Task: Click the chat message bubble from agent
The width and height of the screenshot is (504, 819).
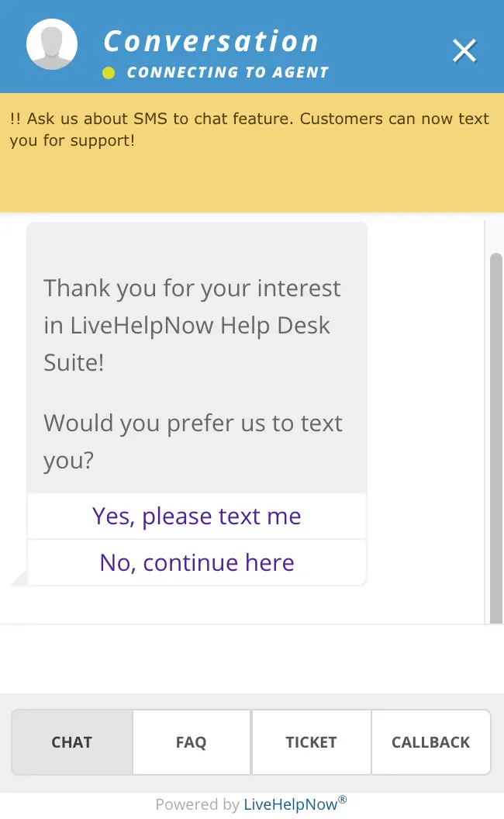Action: [196, 357]
